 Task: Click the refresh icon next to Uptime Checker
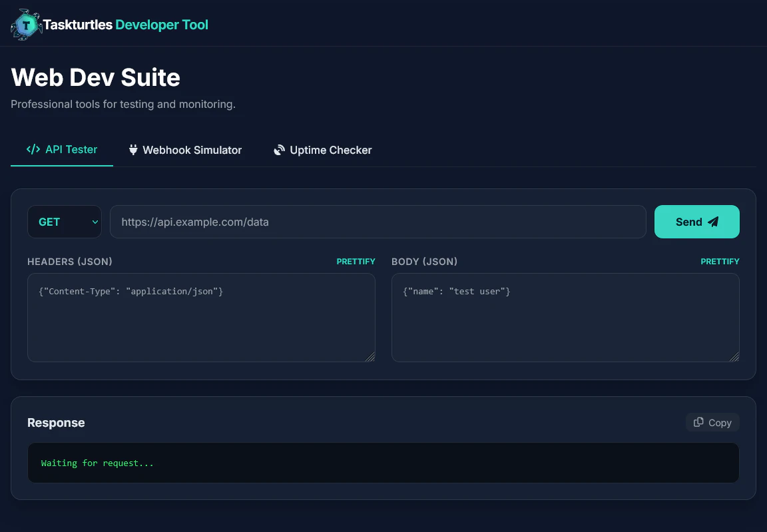coord(279,149)
